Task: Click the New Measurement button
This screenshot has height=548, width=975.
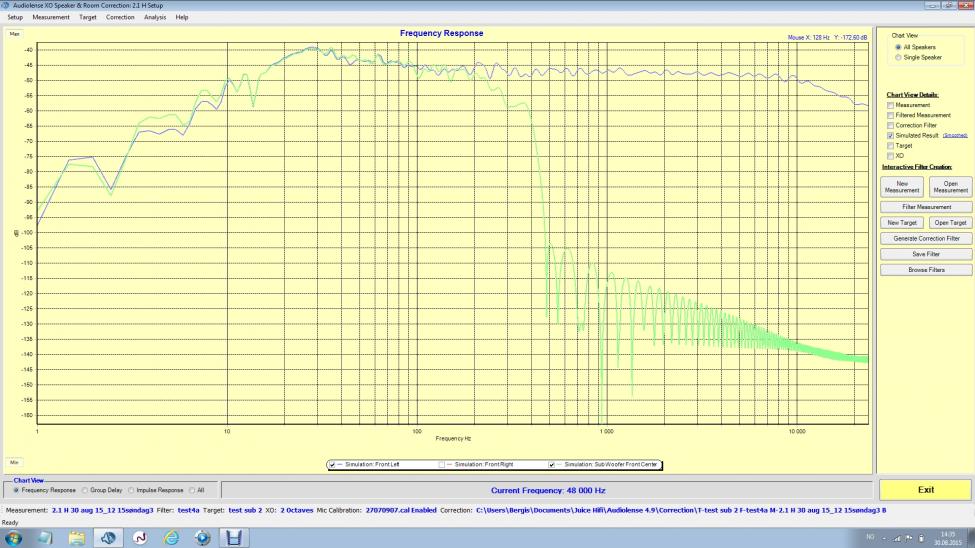Action: click(x=902, y=187)
